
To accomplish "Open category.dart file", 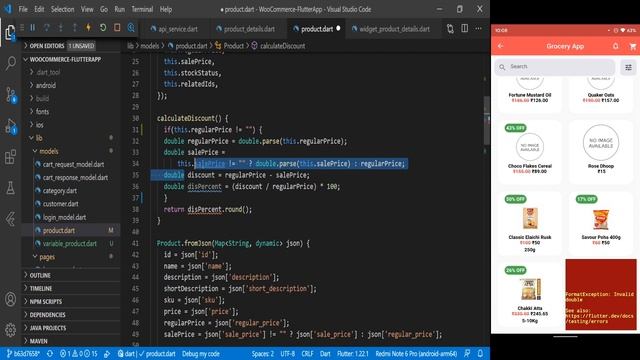I will (x=60, y=191).
